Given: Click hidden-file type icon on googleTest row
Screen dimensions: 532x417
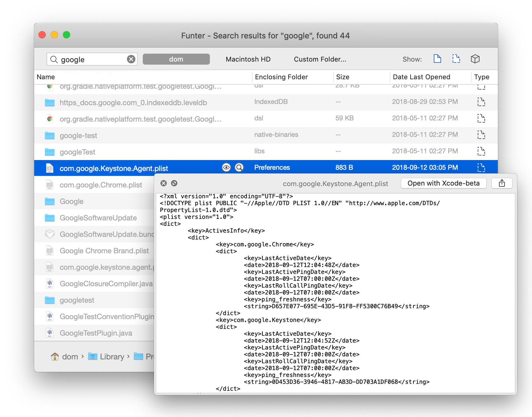Looking at the screenshot, I should pos(481,151).
